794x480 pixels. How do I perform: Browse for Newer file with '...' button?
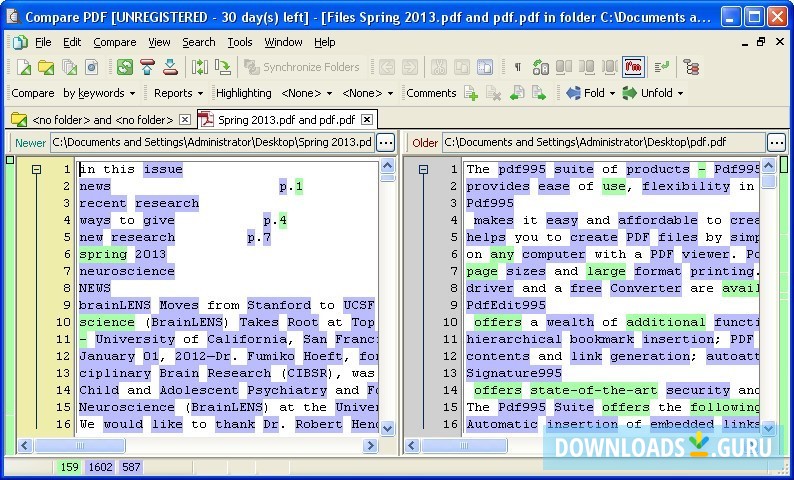coord(386,143)
